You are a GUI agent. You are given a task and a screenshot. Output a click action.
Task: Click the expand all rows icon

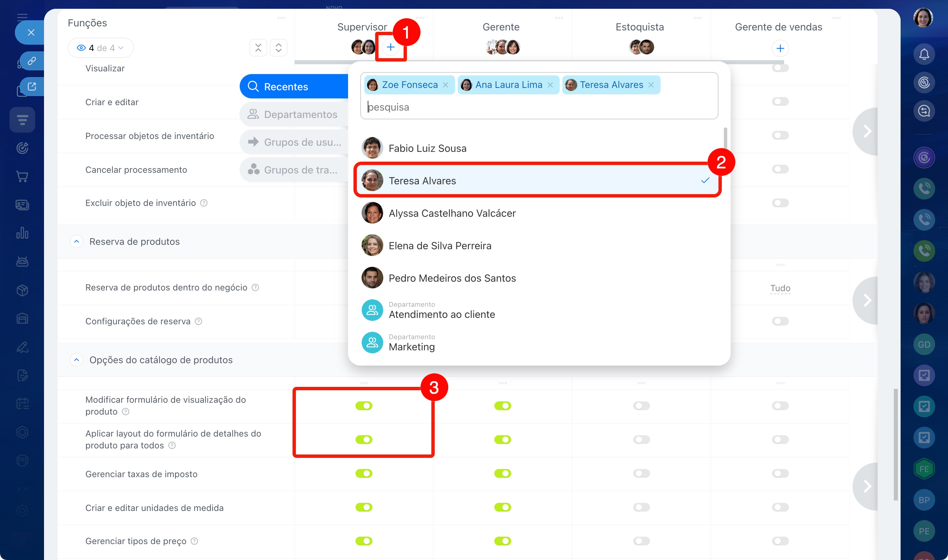278,48
